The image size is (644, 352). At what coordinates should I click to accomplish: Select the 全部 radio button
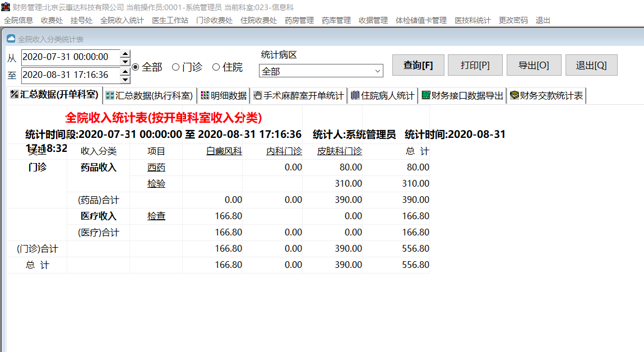pyautogui.click(x=136, y=67)
